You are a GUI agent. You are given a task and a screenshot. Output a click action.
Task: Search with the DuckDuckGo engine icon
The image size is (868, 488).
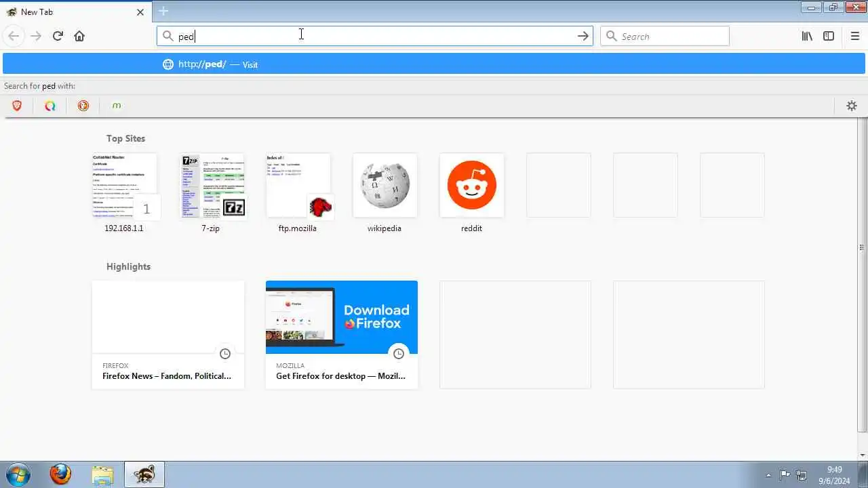pyautogui.click(x=83, y=106)
